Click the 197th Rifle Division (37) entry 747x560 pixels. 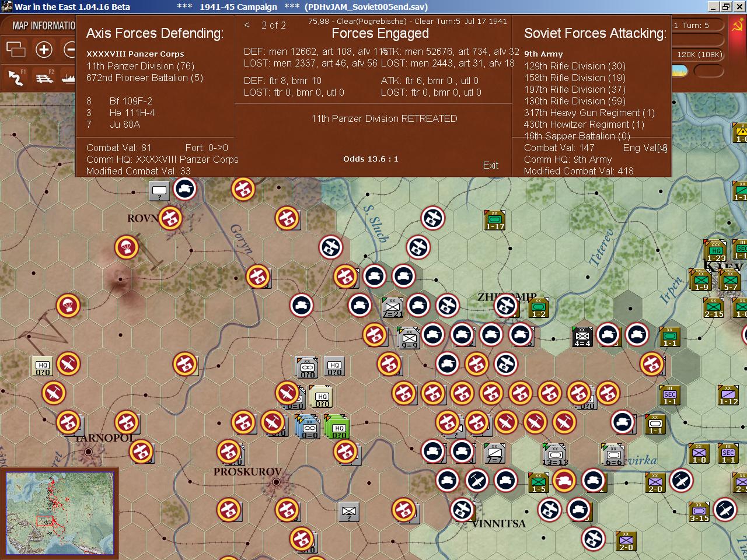[575, 89]
